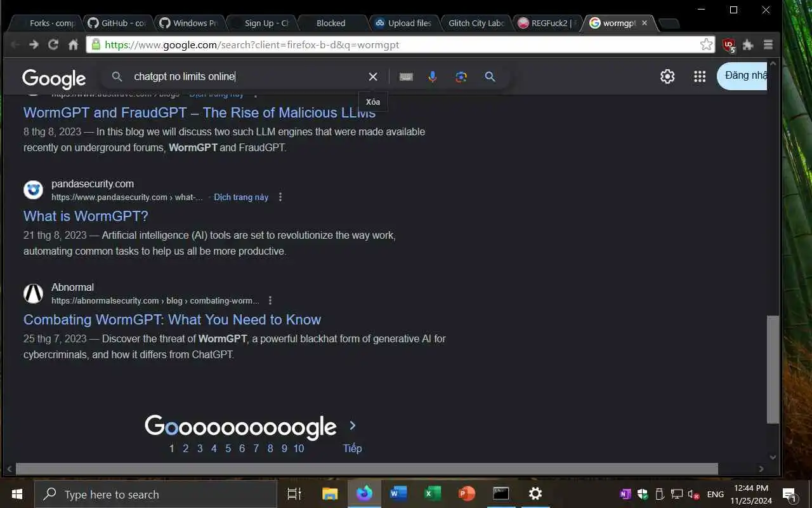Open Combating WormGPT: What You Need to Know
The image size is (812, 508).
[172, 319]
